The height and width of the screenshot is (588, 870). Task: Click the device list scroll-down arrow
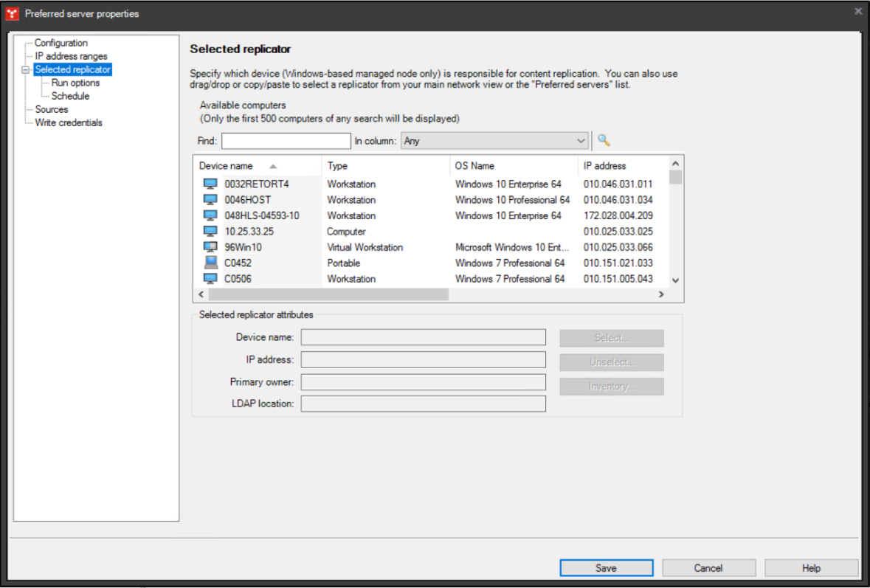(x=675, y=280)
